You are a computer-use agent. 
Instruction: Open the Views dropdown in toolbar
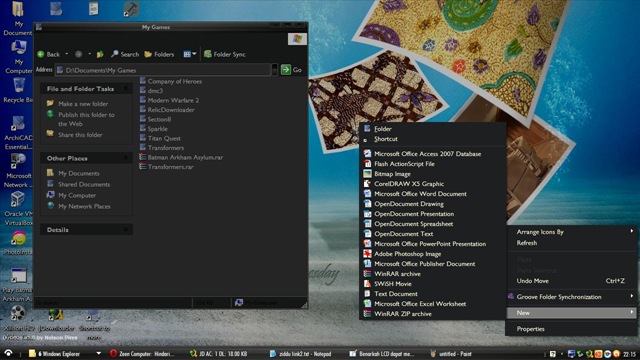point(189,54)
